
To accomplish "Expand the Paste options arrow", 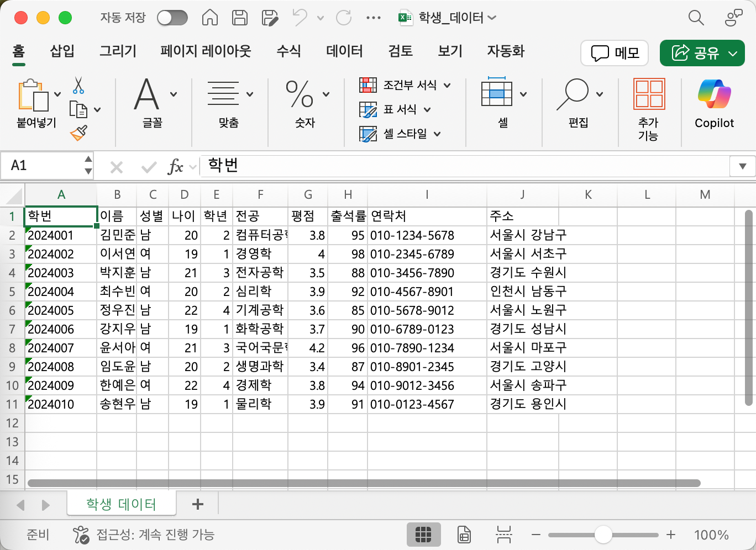I will coord(57,94).
